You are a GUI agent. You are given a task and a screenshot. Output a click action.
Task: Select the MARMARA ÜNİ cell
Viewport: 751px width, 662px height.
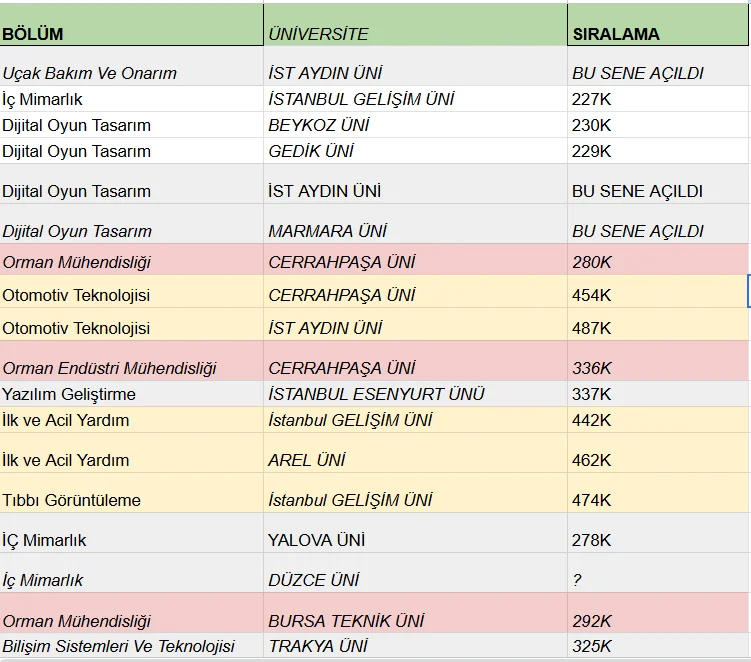[415, 224]
